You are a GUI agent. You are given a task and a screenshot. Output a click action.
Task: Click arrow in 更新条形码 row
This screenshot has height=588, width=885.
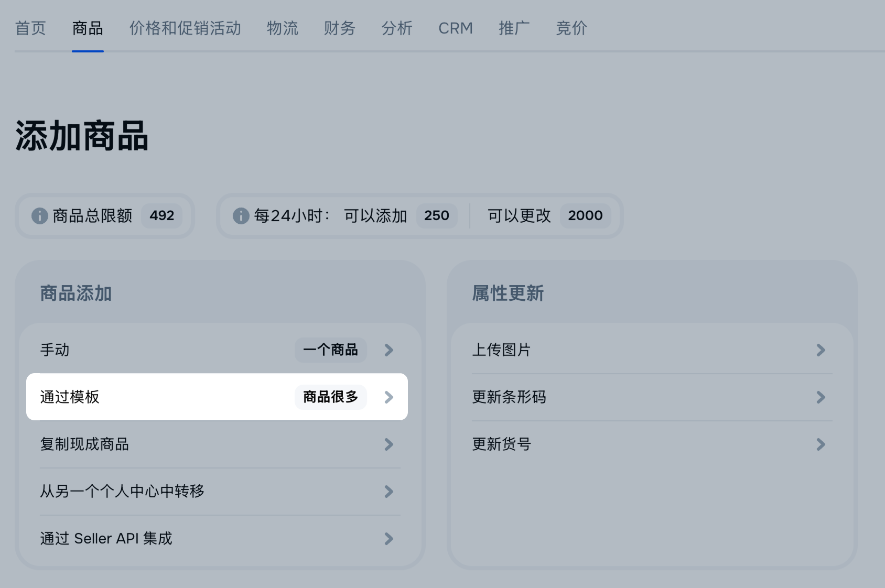pyautogui.click(x=821, y=397)
